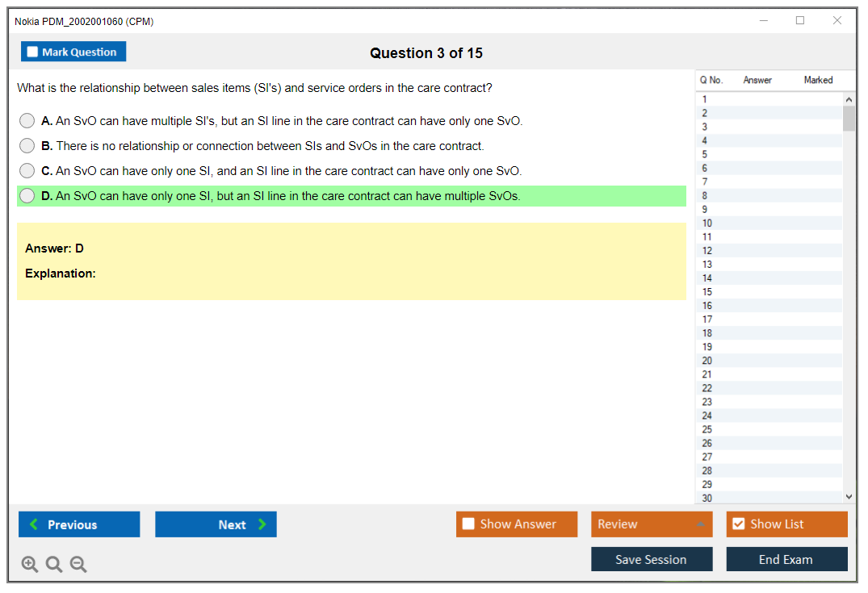The height and width of the screenshot is (593, 868).
Task: Pick the highlighted answer option D
Action: [27, 196]
